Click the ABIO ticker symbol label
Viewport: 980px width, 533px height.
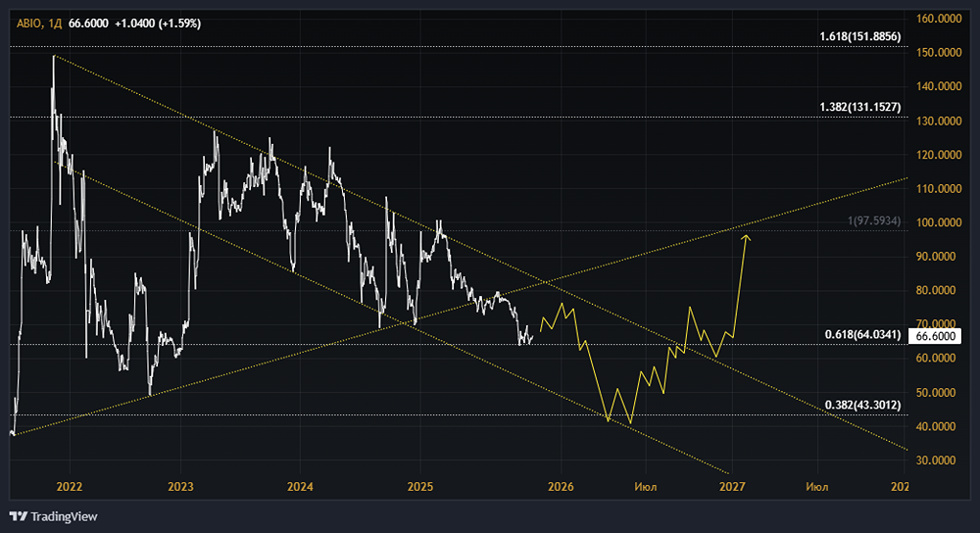pyautogui.click(x=28, y=24)
